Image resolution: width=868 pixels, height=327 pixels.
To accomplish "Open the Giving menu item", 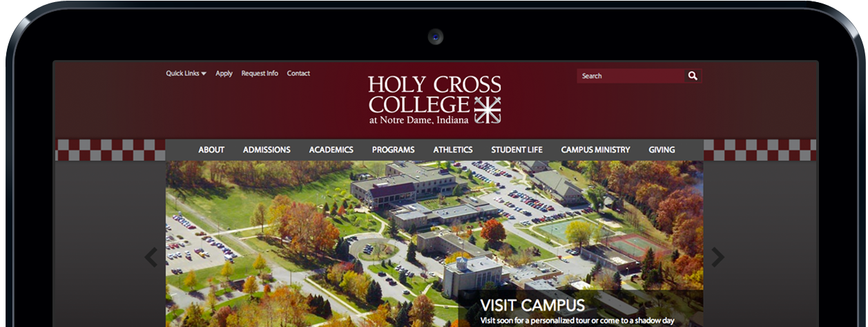I will pos(662,150).
